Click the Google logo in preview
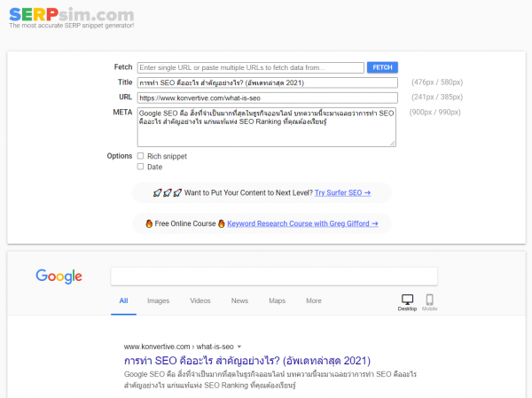 tap(59, 277)
